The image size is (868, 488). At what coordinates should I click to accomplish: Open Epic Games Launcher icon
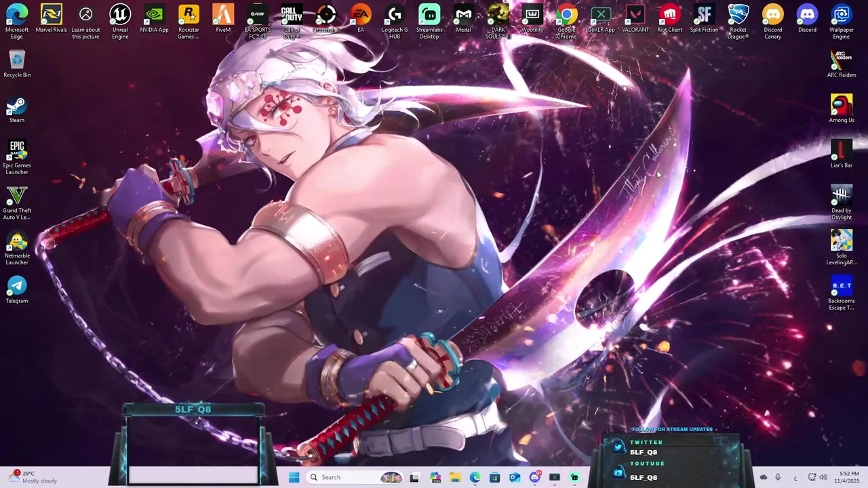pos(17,157)
